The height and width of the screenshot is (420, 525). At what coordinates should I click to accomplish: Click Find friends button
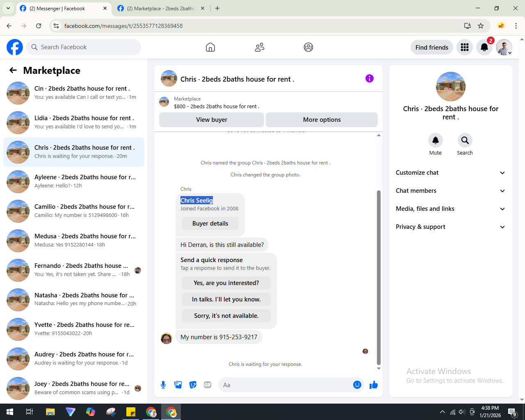click(432, 47)
